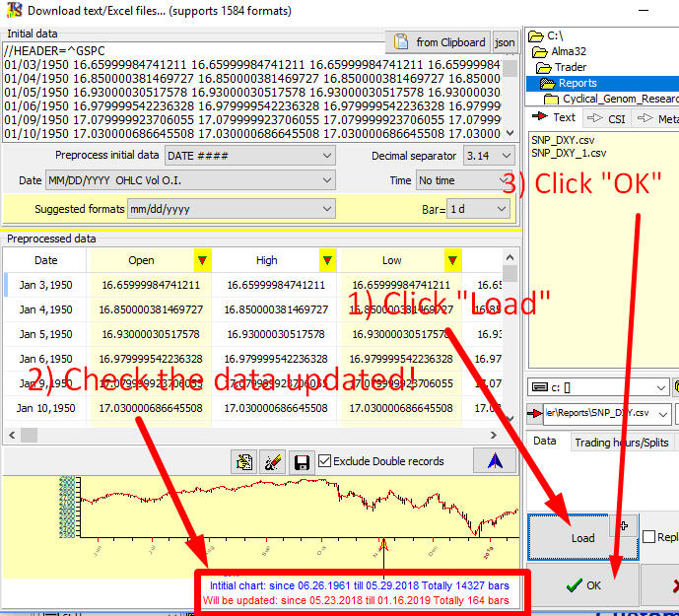Viewport: 679px width, 616px height.
Task: Click the blue arrow icon above the chart
Action: click(x=495, y=460)
